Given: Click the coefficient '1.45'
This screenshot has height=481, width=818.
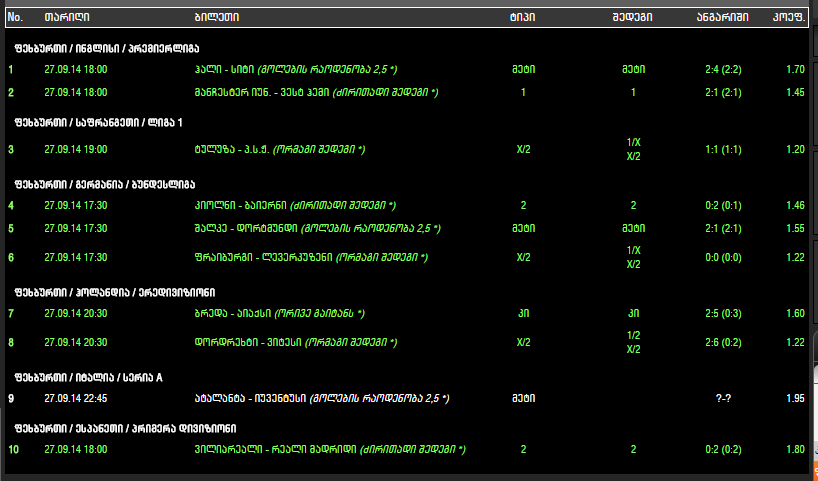Looking at the screenshot, I should [x=796, y=92].
